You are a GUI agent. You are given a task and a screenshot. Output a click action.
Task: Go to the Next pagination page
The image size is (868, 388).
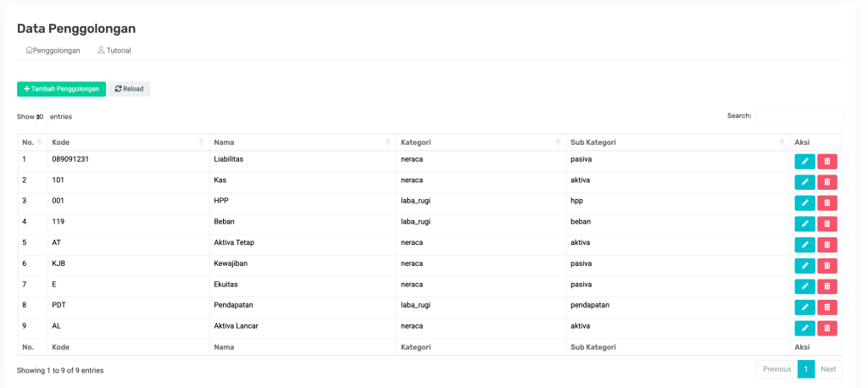(x=828, y=369)
